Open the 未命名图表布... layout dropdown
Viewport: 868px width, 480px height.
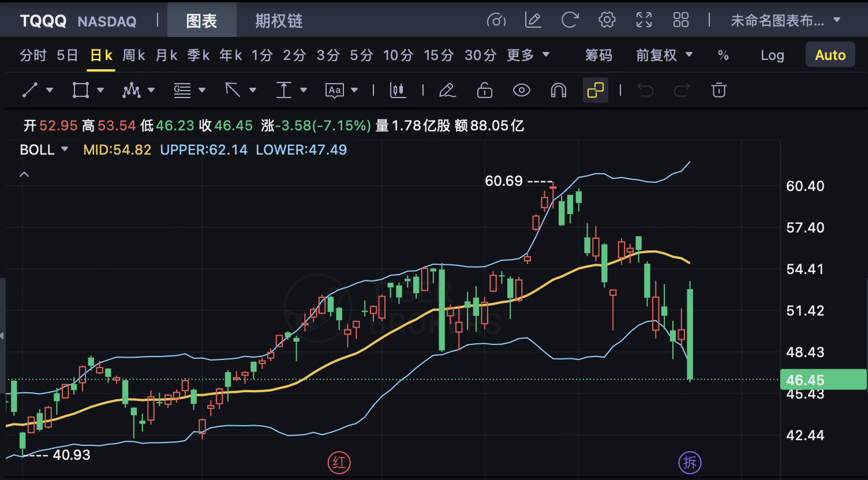(x=785, y=21)
